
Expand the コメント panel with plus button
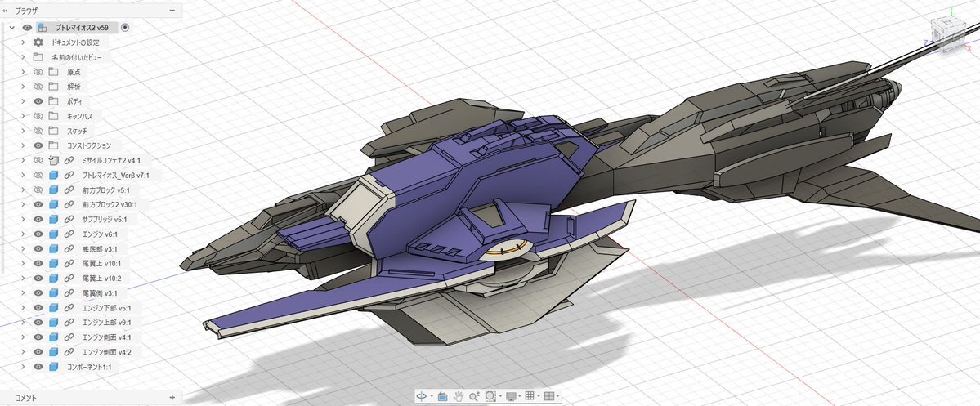(x=172, y=398)
